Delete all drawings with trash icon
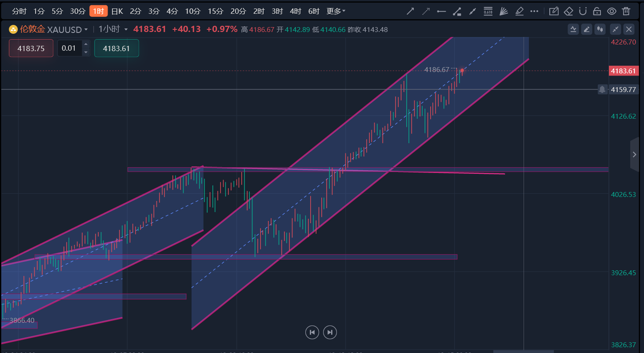This screenshot has width=644, height=353. (626, 11)
